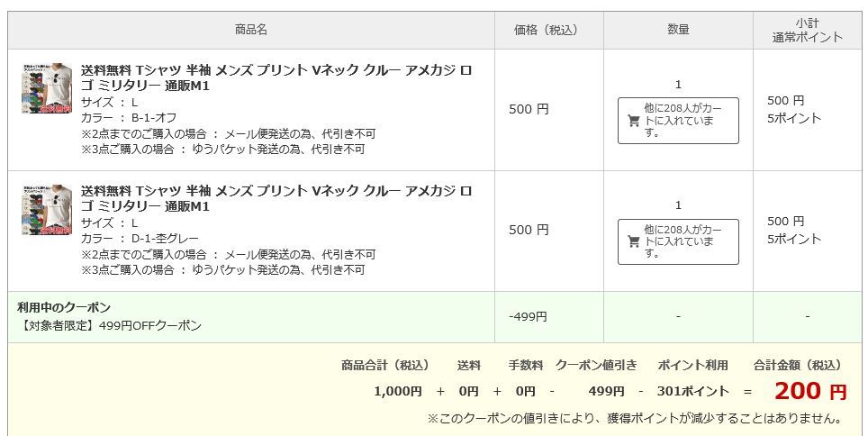Click the quantity value for the B-1-オフ item
The height and width of the screenshot is (436, 868).
coord(678,85)
